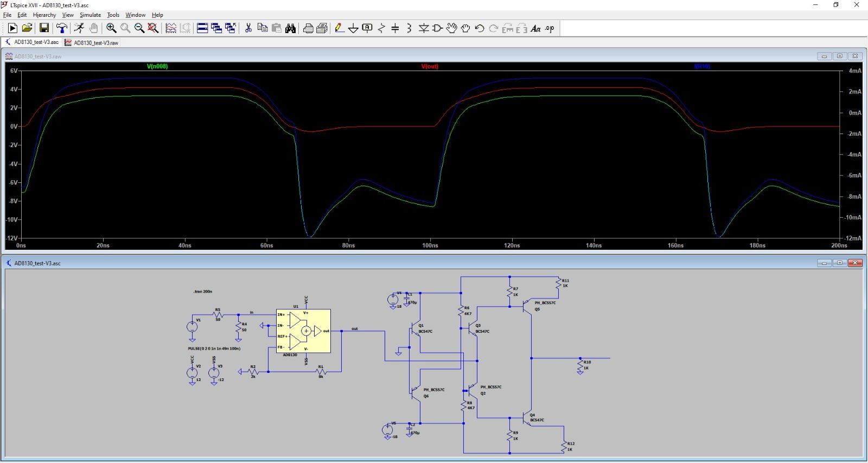This screenshot has height=463, width=868.
Task: Select the Drag hand tool
Action: (x=465, y=28)
